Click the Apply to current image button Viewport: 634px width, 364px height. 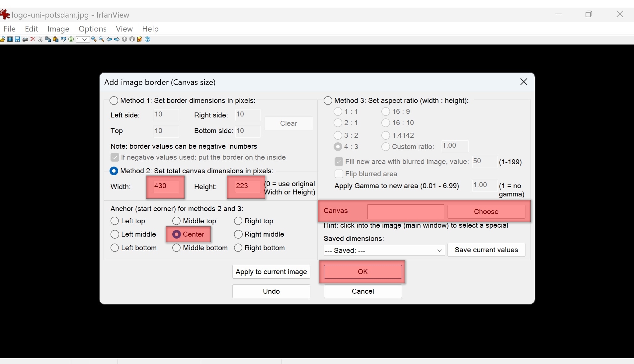coord(271,272)
